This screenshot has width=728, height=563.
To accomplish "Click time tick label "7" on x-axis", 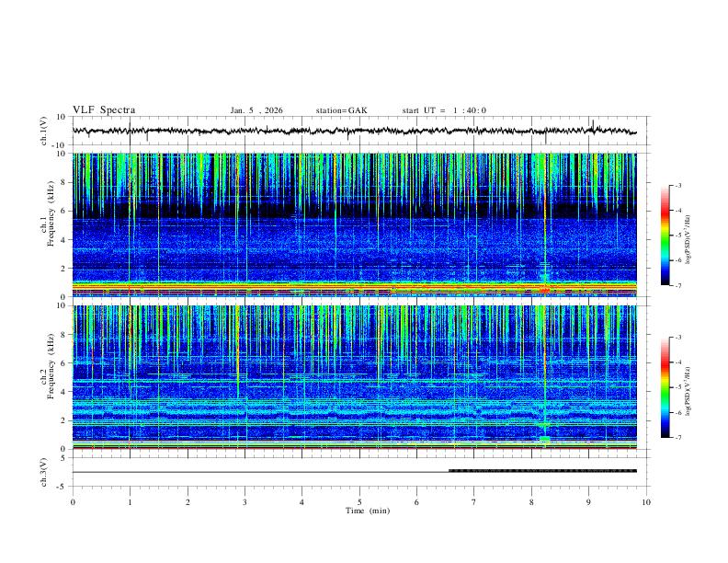I will [474, 502].
